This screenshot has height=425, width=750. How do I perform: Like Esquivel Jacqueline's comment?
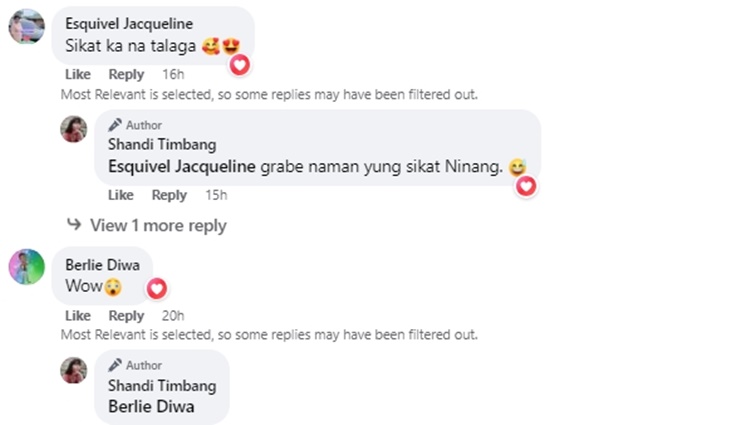77,75
